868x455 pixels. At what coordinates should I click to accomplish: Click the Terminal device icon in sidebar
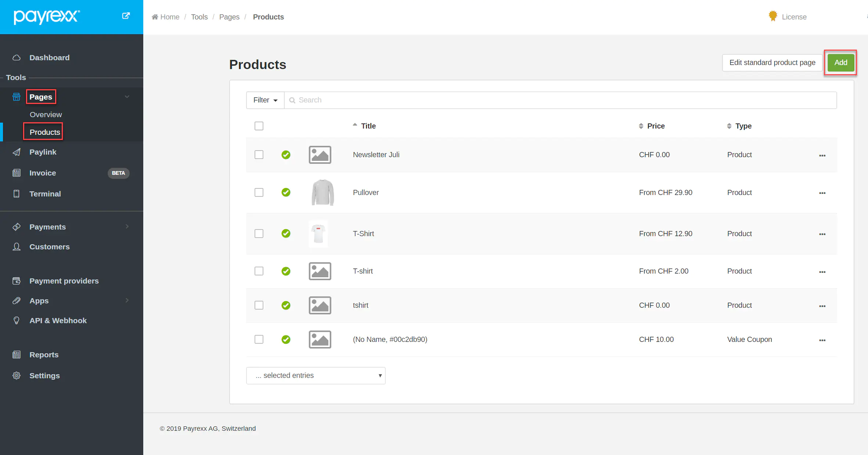[17, 194]
